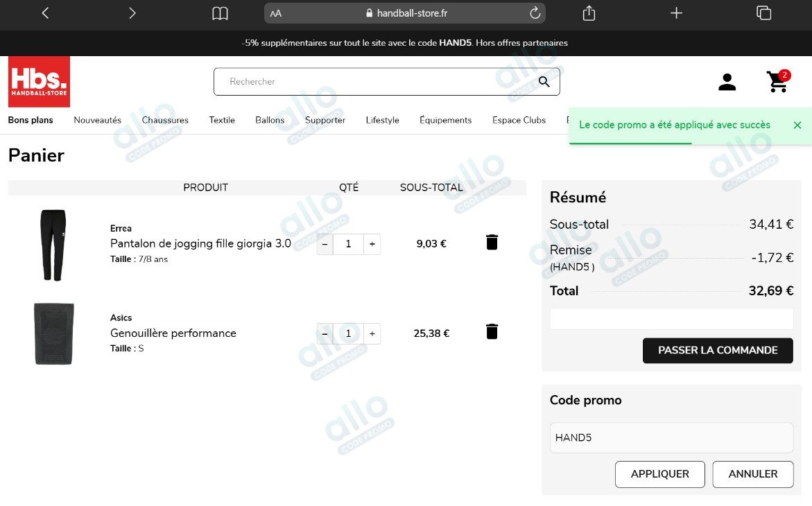
Task: Click the Total amount 32,69 €
Action: pyautogui.click(x=771, y=290)
